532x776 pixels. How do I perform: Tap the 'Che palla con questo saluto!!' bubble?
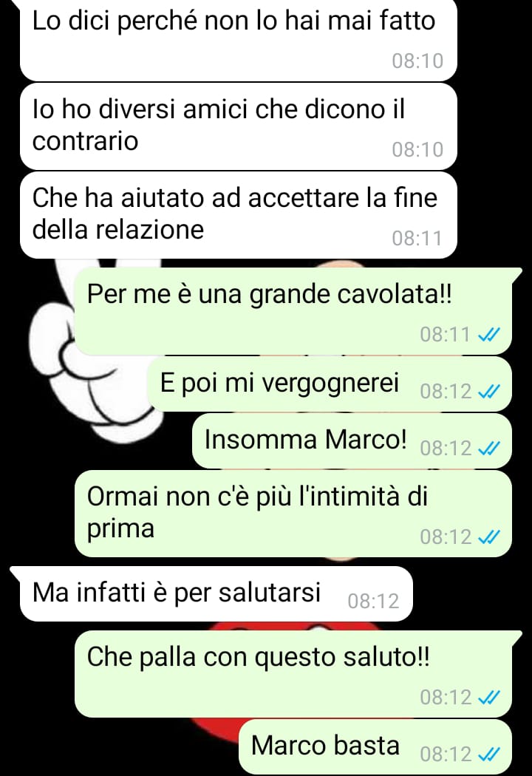pos(293,674)
